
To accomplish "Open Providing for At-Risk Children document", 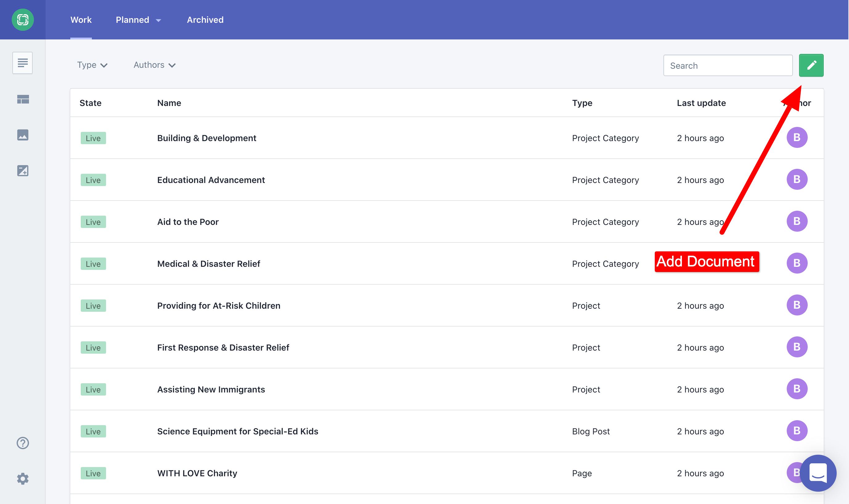I will tap(219, 306).
